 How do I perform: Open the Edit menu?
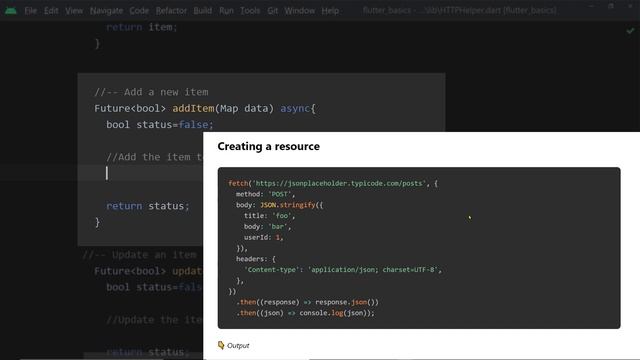click(x=51, y=11)
